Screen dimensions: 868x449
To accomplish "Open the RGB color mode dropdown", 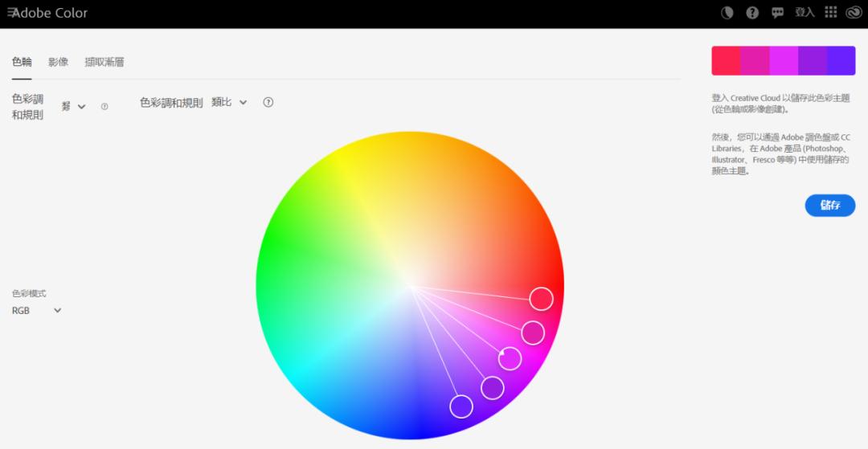I will [37, 311].
